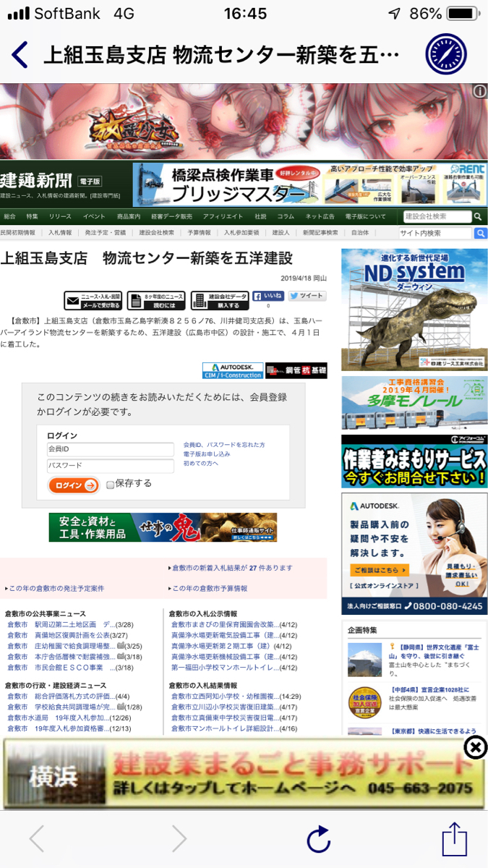The height and width of the screenshot is (868, 488).
Task: Tap the back chevron in the header
Action: click(x=20, y=54)
